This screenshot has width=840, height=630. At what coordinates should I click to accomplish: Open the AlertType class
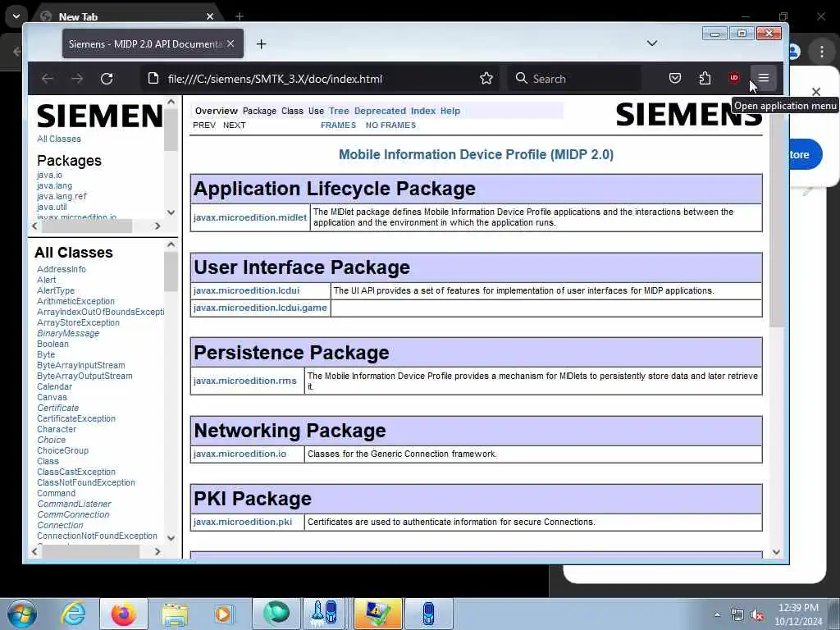(56, 290)
